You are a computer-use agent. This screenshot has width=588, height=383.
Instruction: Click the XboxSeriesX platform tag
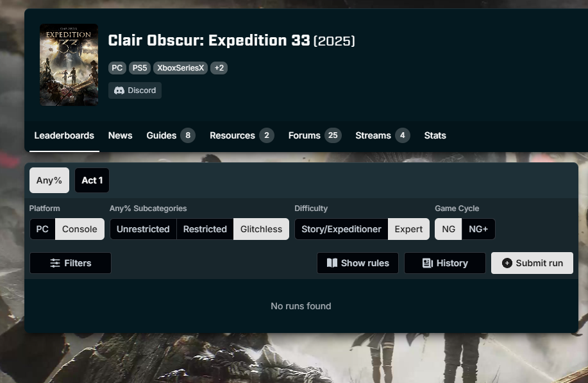point(180,68)
